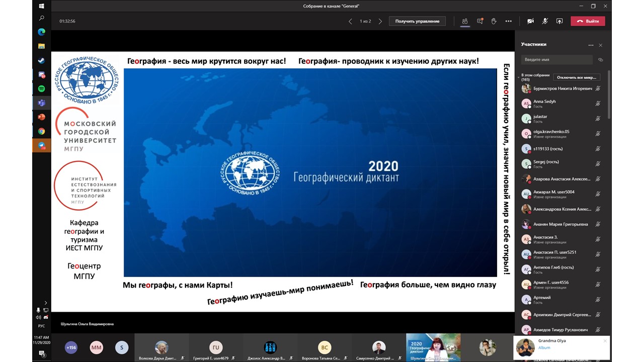Go to the next slide
The width and height of the screenshot is (644, 362).
point(380,21)
